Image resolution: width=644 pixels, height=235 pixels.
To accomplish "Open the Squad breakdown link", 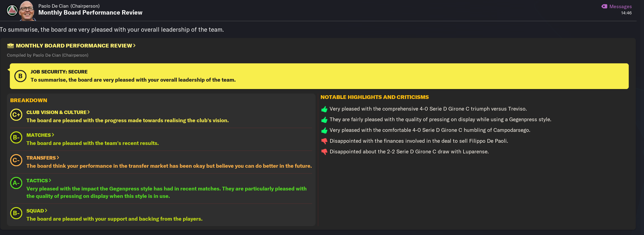I will point(37,211).
